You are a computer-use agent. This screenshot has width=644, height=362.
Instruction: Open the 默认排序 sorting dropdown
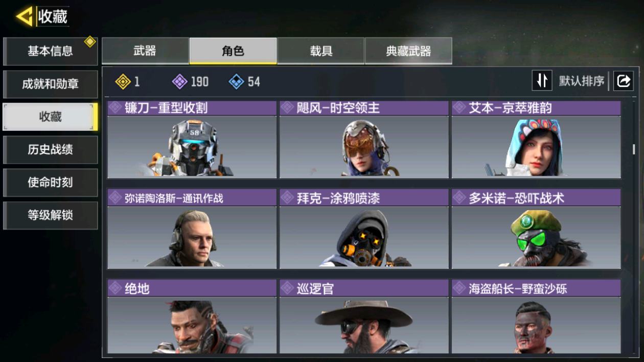582,81
